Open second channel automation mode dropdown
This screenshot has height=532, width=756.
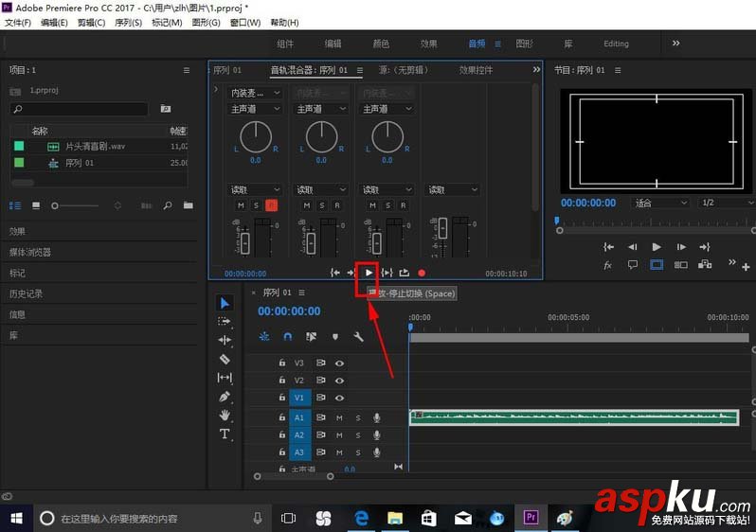point(320,190)
